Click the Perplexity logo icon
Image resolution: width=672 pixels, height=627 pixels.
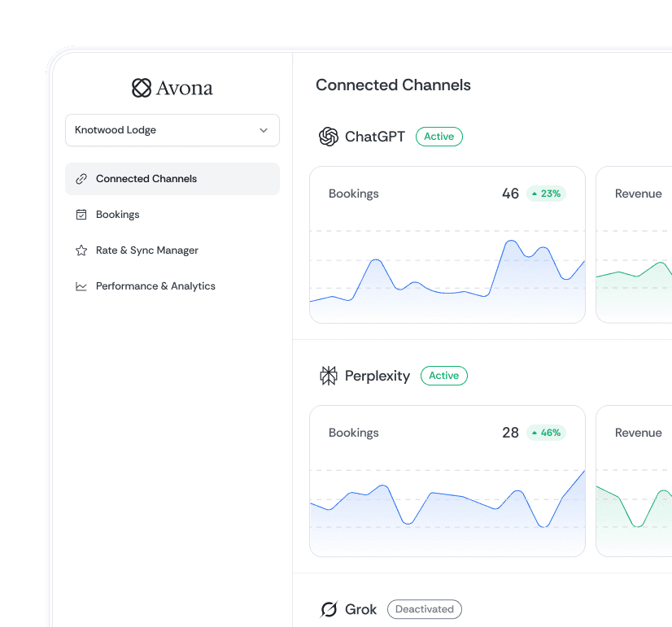[329, 376]
